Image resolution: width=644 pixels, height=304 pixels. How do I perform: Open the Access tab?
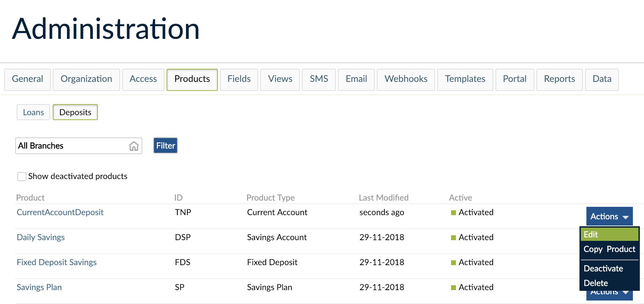[x=143, y=79]
